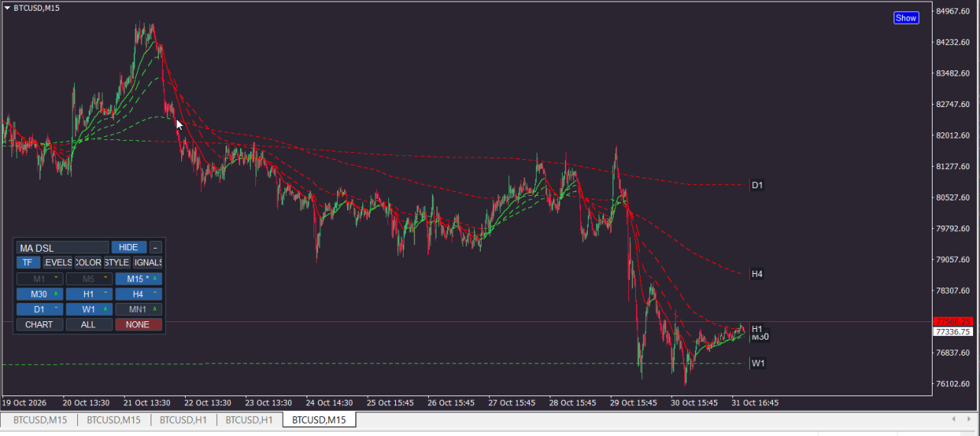980x436 pixels.
Task: Toggle the M30 timeframe button
Action: (x=39, y=294)
